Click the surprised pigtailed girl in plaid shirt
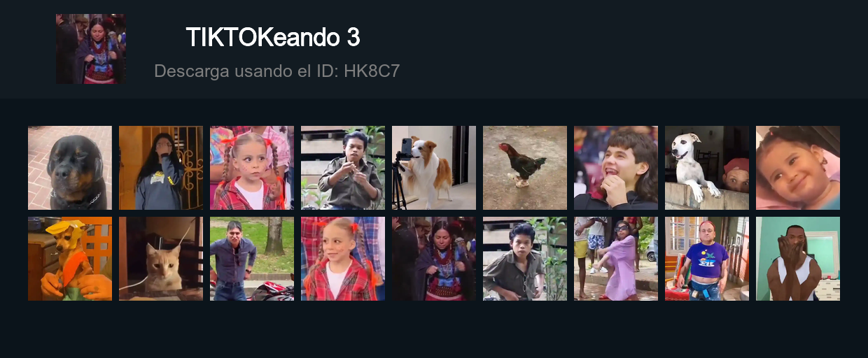Screen dimensions: 868x358 click(x=252, y=168)
